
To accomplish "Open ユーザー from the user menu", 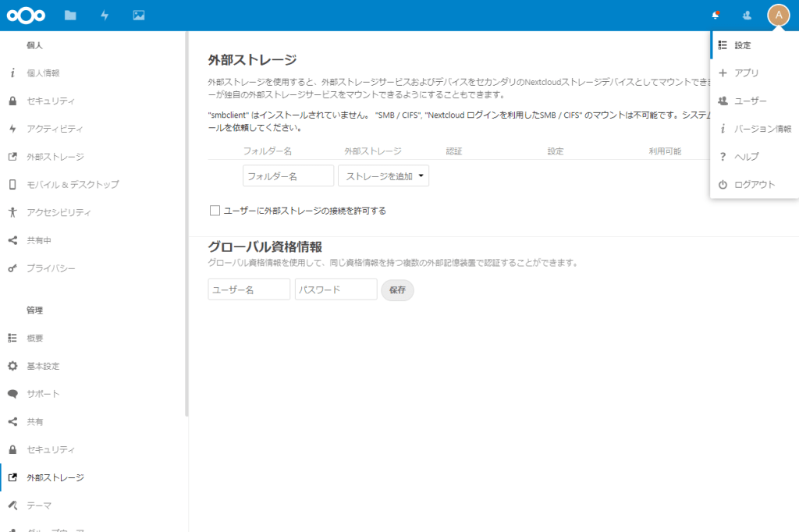I will [755, 101].
